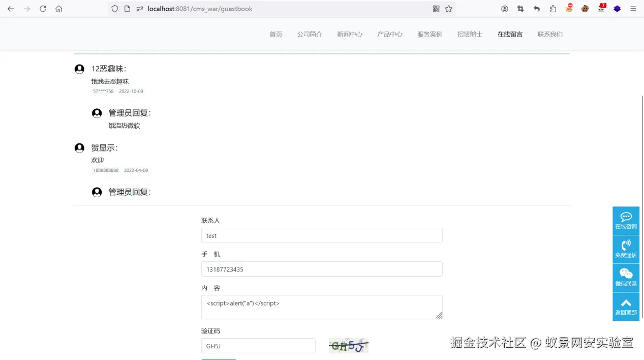This screenshot has width=644, height=360.
Task: Click the 免费通话 phone widget
Action: pyautogui.click(x=626, y=249)
